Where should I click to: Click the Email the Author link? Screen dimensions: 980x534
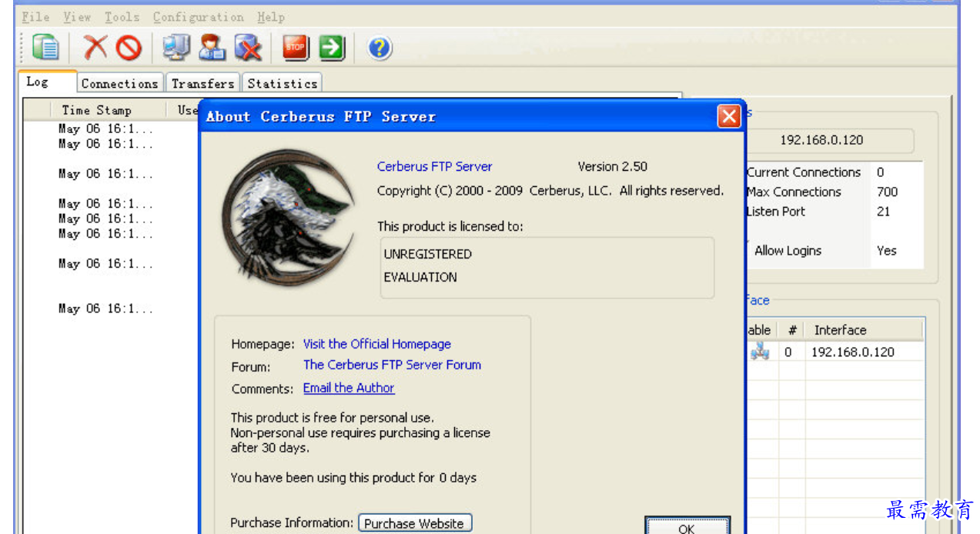coord(349,388)
